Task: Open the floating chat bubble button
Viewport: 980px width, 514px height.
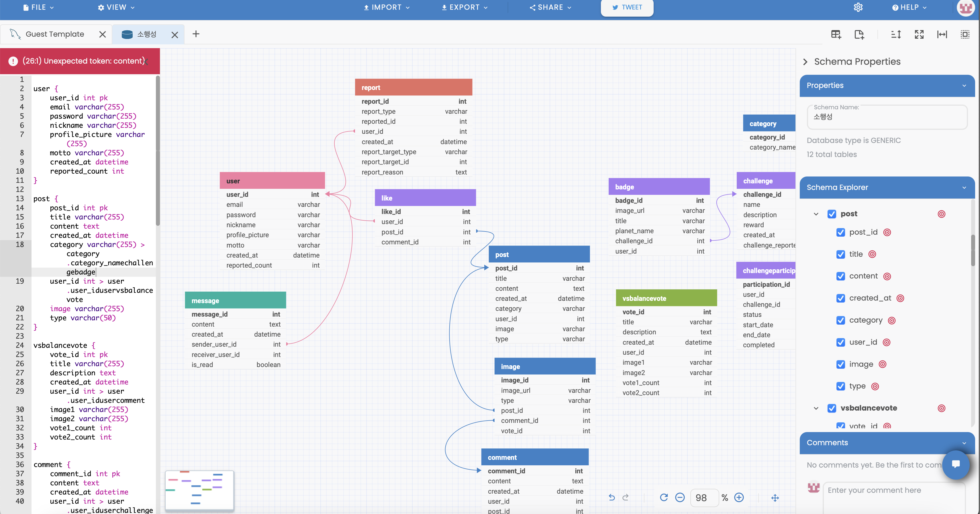Action: tap(956, 464)
